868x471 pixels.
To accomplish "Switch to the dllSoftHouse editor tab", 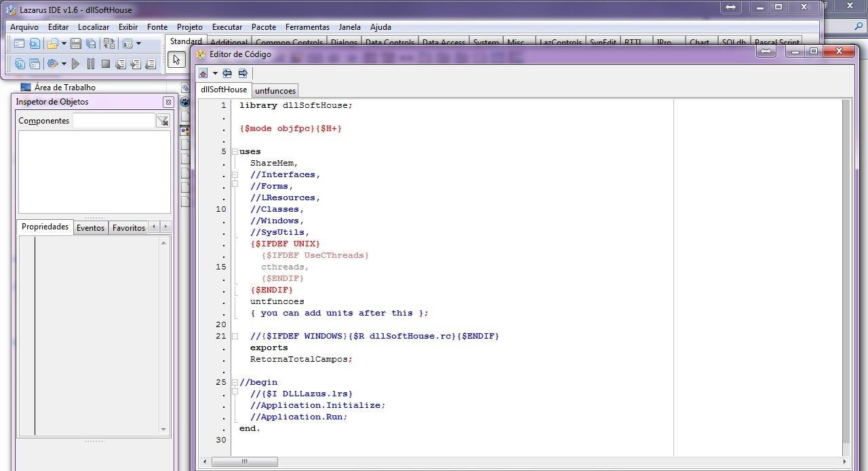I will click(x=224, y=90).
